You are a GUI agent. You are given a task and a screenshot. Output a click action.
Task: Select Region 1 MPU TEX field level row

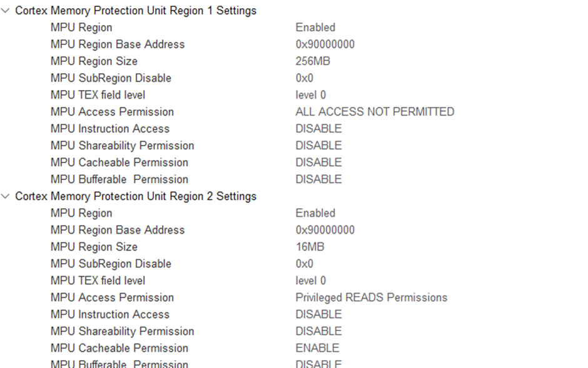[x=98, y=95]
